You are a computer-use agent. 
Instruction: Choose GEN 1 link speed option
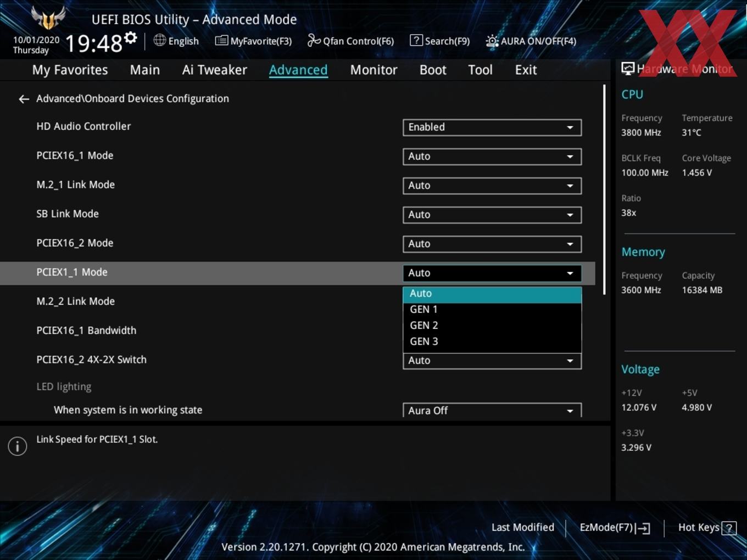coord(492,310)
